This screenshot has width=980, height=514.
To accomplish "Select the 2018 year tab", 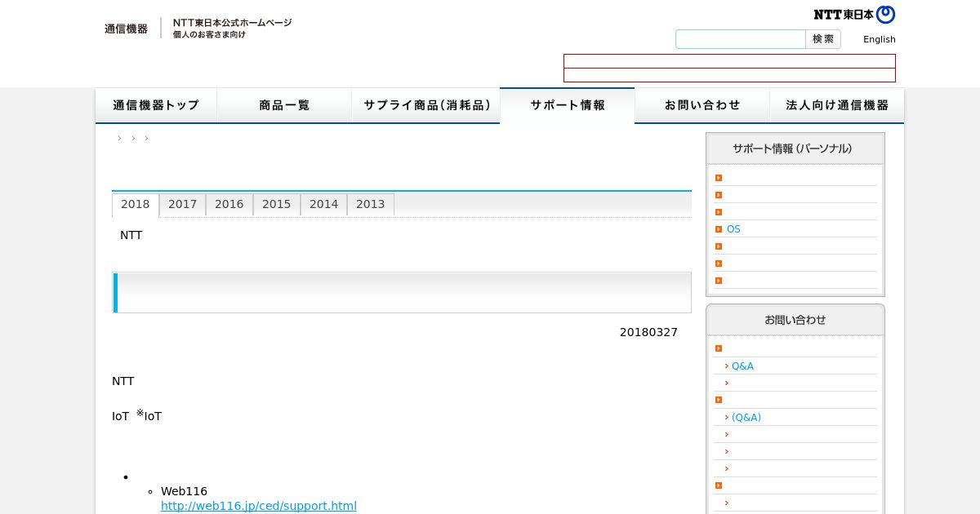I will (136, 205).
